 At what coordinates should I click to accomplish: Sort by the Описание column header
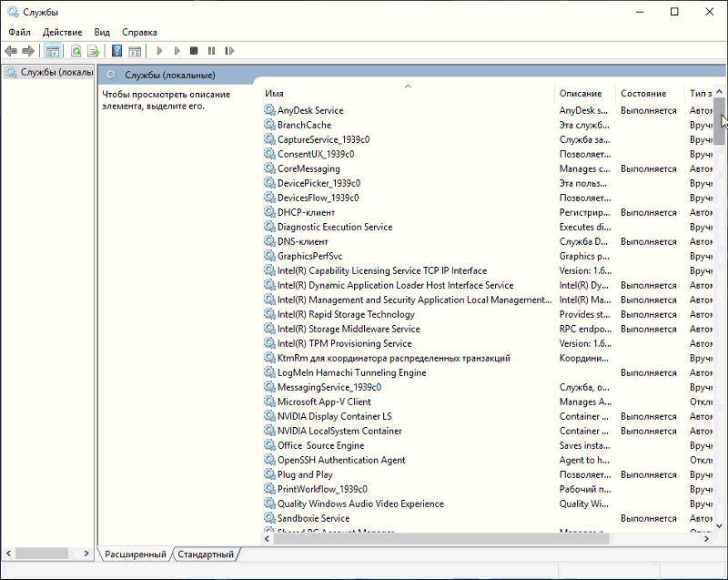[x=585, y=94]
